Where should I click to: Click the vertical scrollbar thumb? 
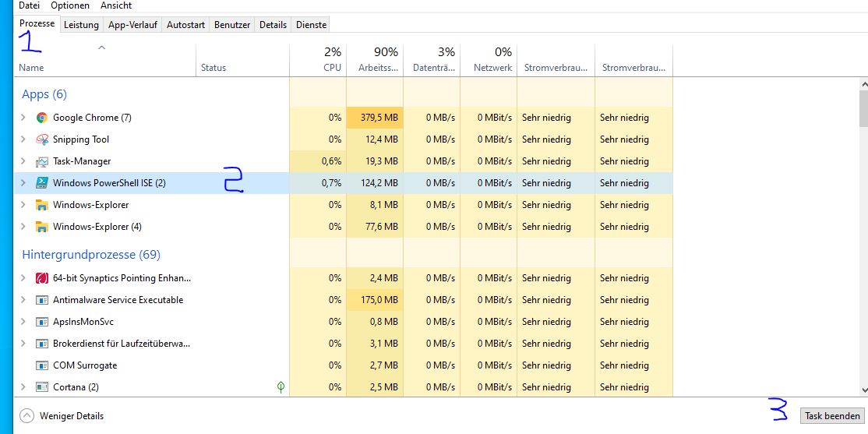[863, 110]
